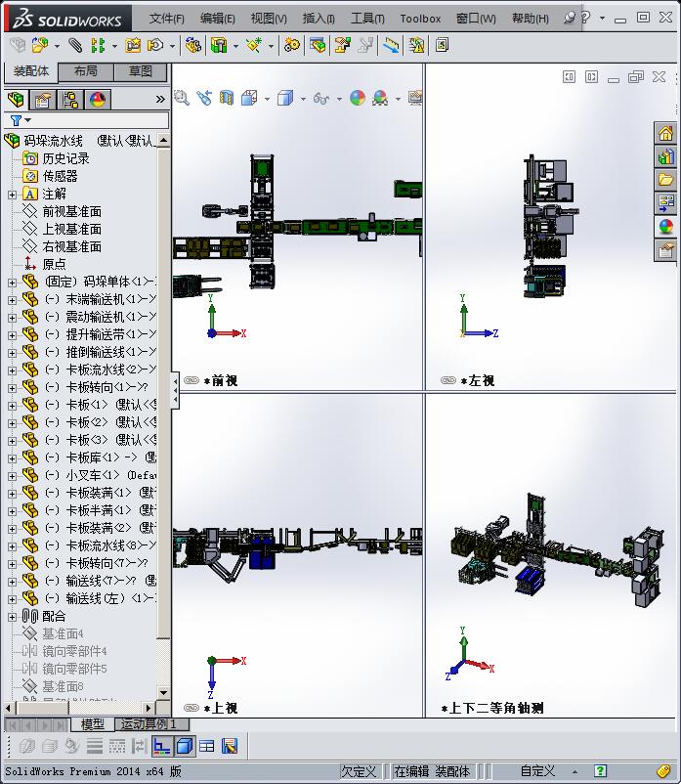The width and height of the screenshot is (681, 784).
Task: Open the tree filter funnel dropdown
Action: (21, 120)
